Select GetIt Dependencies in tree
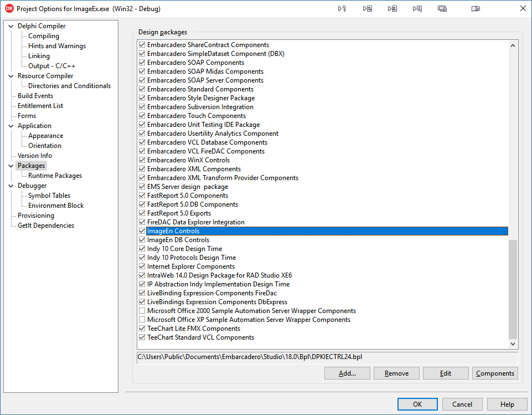Screen dimensions: 532x415 (46, 226)
